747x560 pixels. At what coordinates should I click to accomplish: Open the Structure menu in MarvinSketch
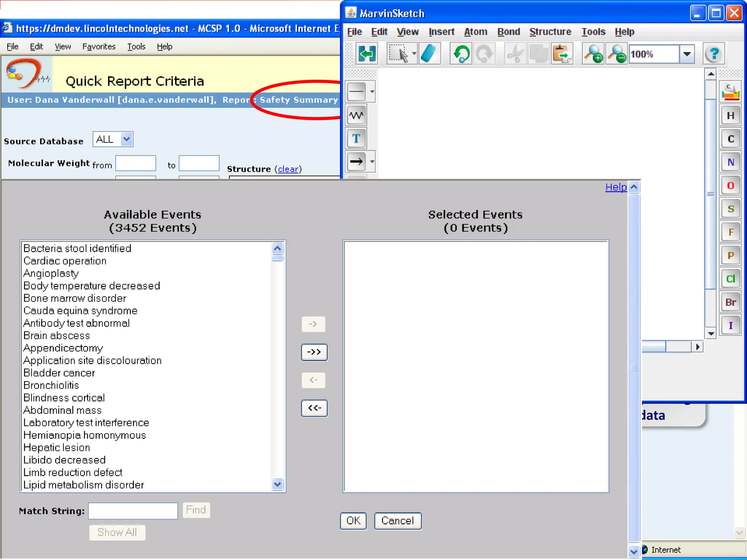[550, 32]
